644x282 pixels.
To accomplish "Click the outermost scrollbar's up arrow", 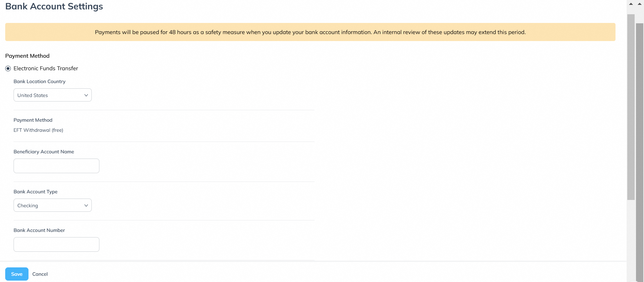I will 639,4.
